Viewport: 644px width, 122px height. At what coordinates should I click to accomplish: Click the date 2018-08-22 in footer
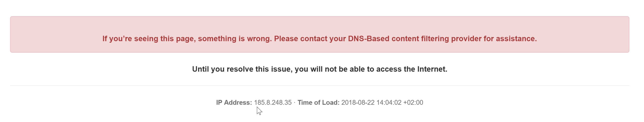point(358,102)
